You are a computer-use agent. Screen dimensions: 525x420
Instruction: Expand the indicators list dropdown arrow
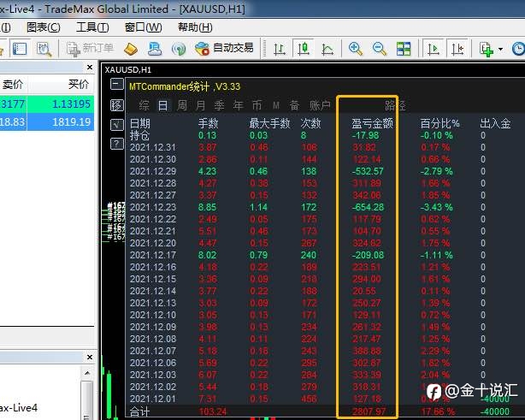coord(500,50)
